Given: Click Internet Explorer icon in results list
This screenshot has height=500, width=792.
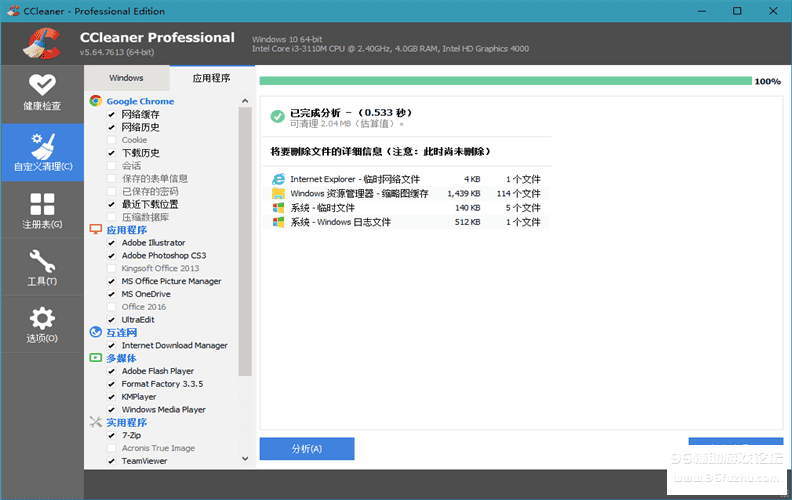Looking at the screenshot, I should pyautogui.click(x=278, y=179).
